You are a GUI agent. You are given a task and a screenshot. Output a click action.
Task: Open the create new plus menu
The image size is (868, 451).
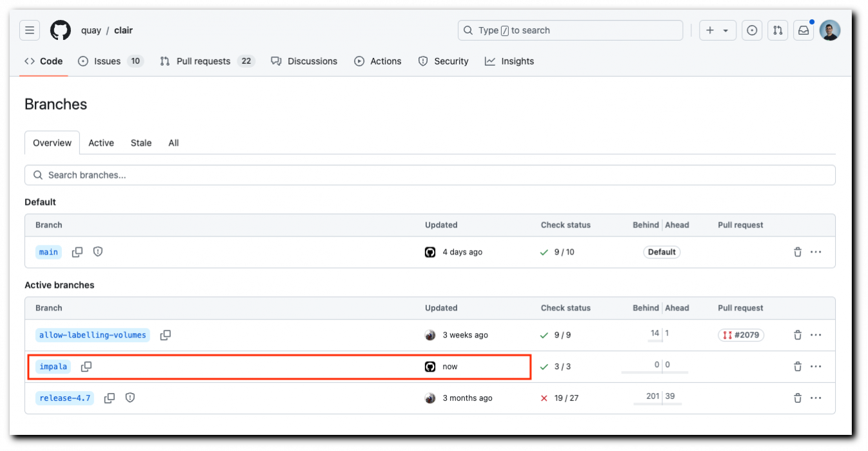[718, 30]
